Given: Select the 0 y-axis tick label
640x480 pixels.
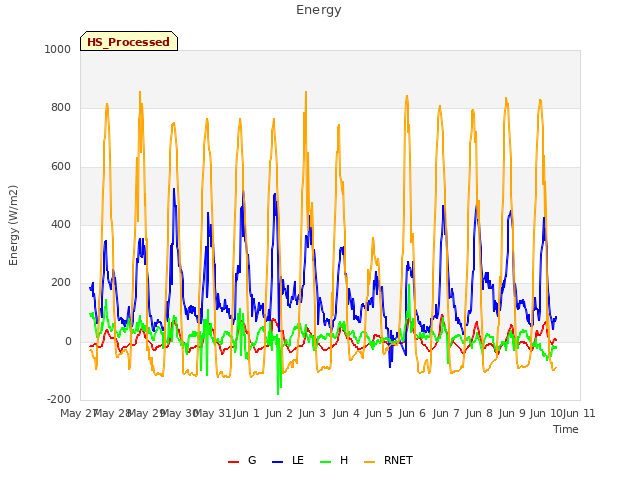Looking at the screenshot, I should (x=68, y=342).
